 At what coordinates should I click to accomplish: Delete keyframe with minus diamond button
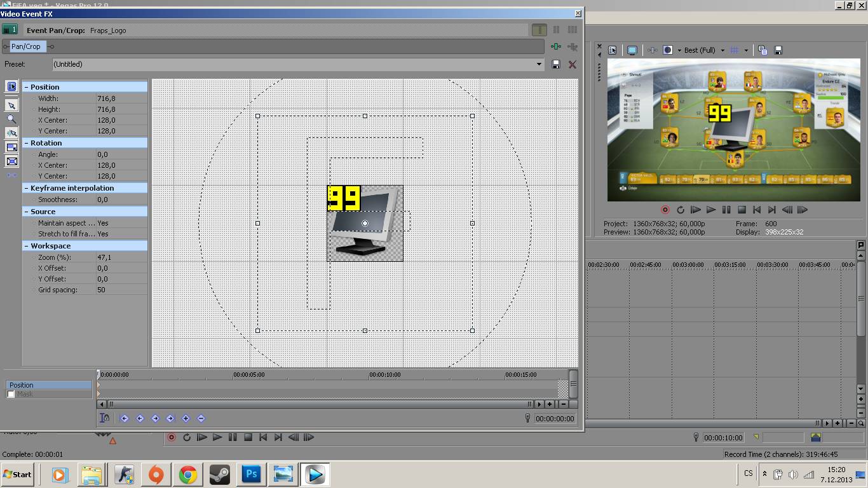pyautogui.click(x=201, y=418)
